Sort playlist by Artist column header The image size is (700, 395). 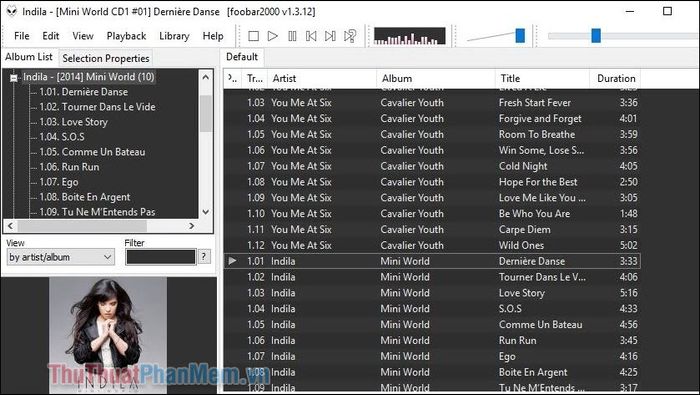tap(321, 79)
